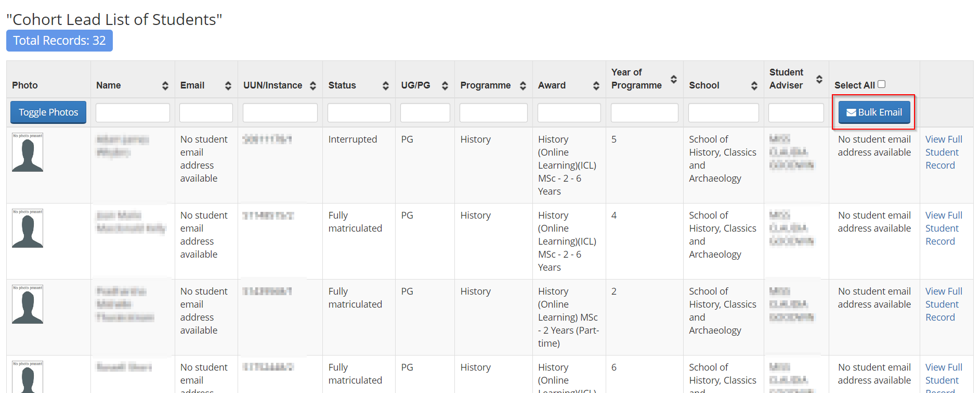Focus the Name filter input
This screenshot has width=980, height=393.
pos(133,113)
